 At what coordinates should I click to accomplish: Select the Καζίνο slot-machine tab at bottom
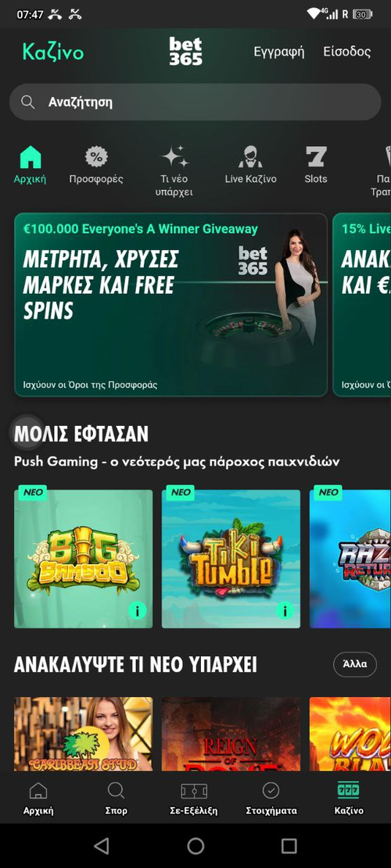(x=349, y=798)
